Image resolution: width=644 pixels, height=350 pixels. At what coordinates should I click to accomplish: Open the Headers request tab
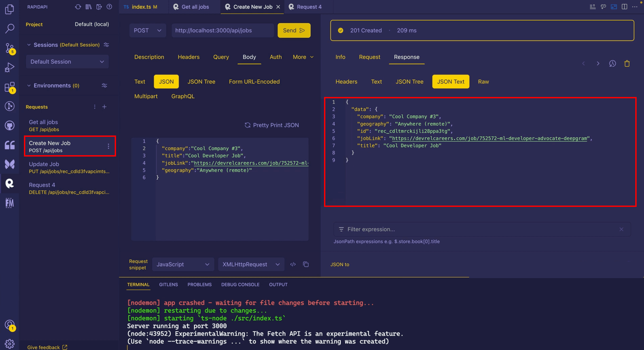tap(189, 57)
